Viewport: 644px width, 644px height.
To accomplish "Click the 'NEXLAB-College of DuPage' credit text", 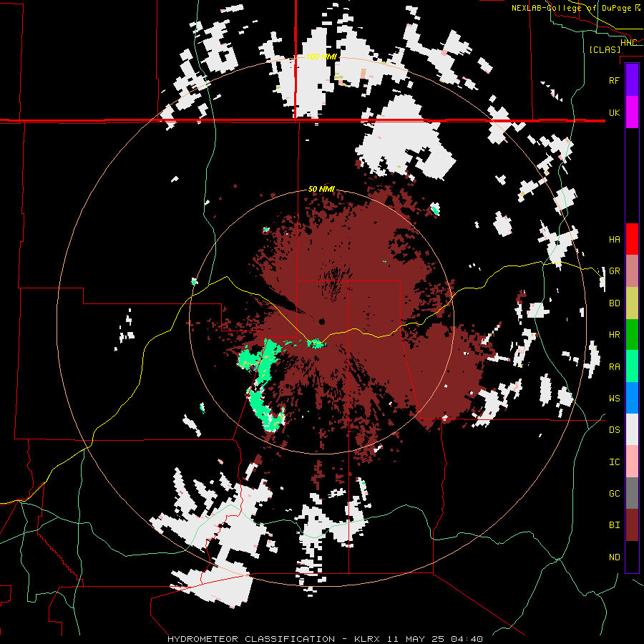I will tap(572, 8).
